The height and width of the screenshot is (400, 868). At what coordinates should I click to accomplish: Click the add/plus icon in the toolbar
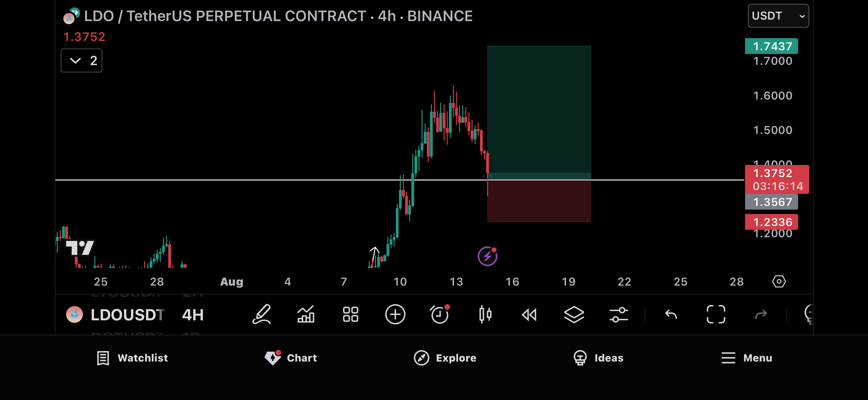[395, 315]
